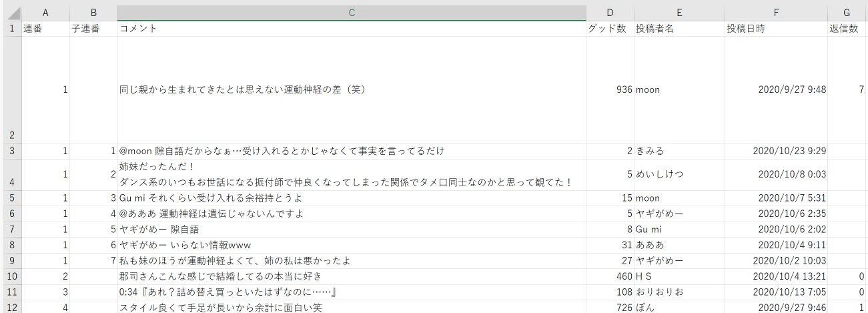Select column F header
Viewport: 868px width, 313px height.
(x=777, y=12)
